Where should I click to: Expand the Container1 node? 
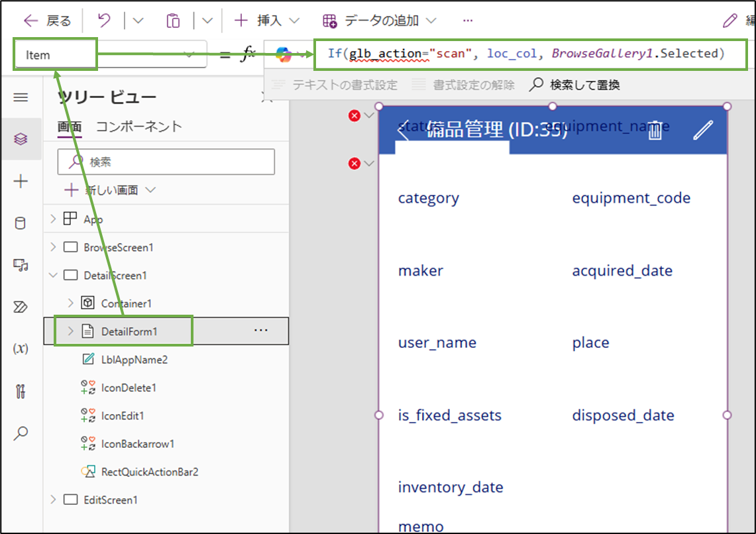tap(70, 303)
